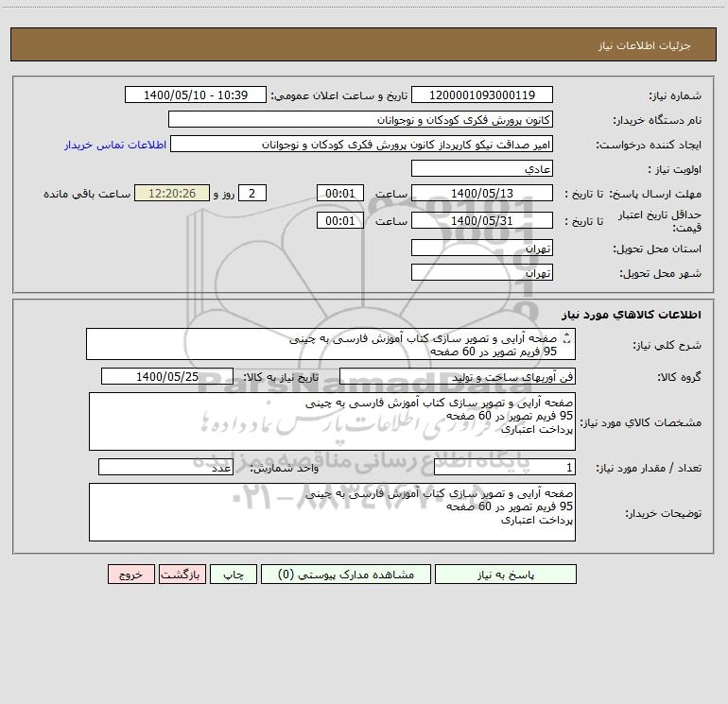Click the price validity date 1400/05/31

[x=482, y=220]
